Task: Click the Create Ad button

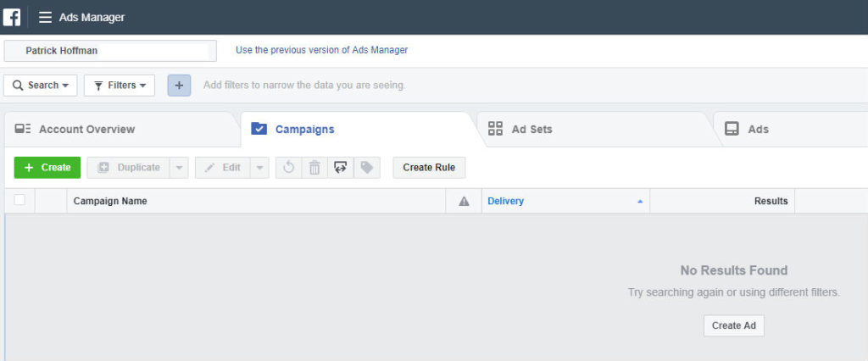Action: (733, 325)
